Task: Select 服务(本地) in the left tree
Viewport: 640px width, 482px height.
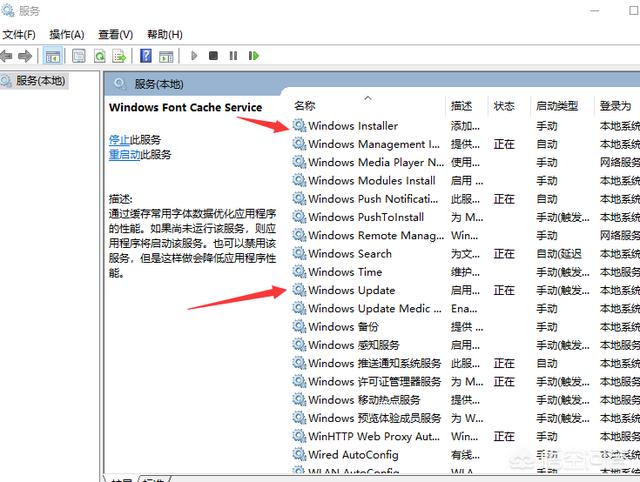Action: (x=40, y=81)
